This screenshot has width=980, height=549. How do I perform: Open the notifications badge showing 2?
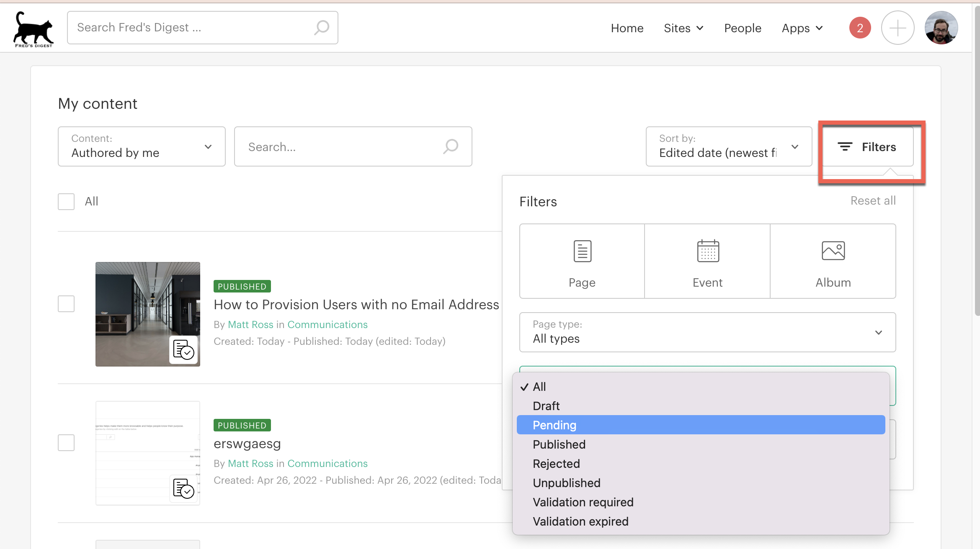[x=860, y=28]
